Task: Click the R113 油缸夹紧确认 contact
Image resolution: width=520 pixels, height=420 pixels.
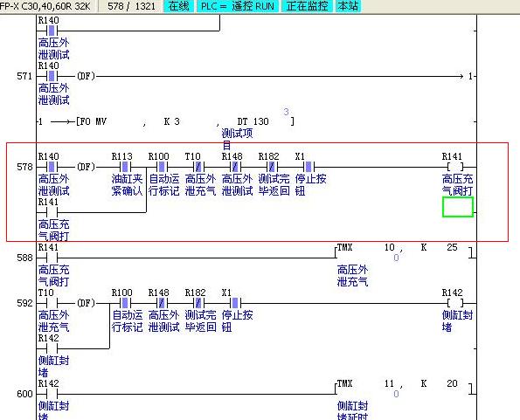Action: [125, 167]
